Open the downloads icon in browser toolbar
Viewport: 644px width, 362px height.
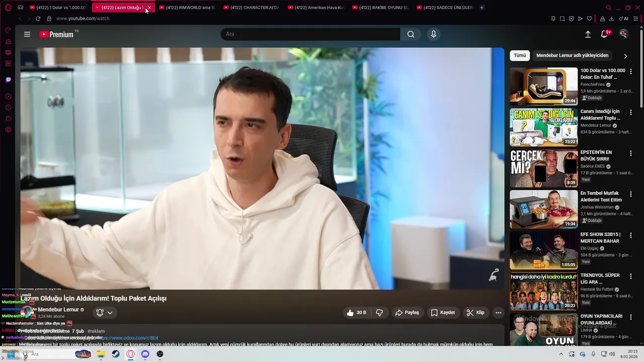611,19
